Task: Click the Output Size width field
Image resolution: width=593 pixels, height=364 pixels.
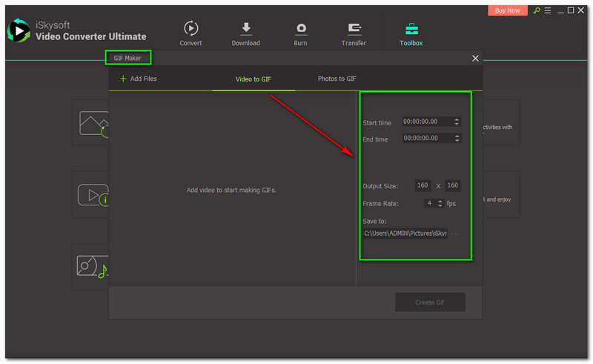Action: (x=423, y=185)
